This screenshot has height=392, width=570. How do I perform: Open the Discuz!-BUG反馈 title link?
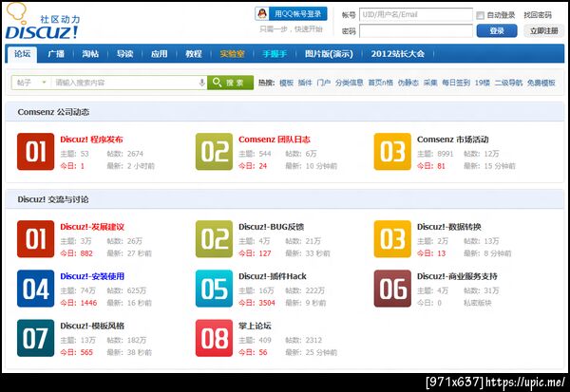(x=271, y=227)
